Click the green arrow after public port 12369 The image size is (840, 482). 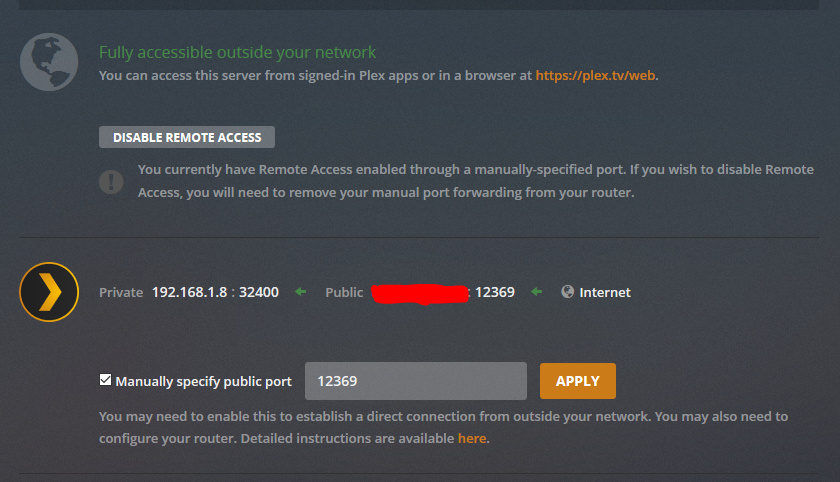(x=537, y=292)
